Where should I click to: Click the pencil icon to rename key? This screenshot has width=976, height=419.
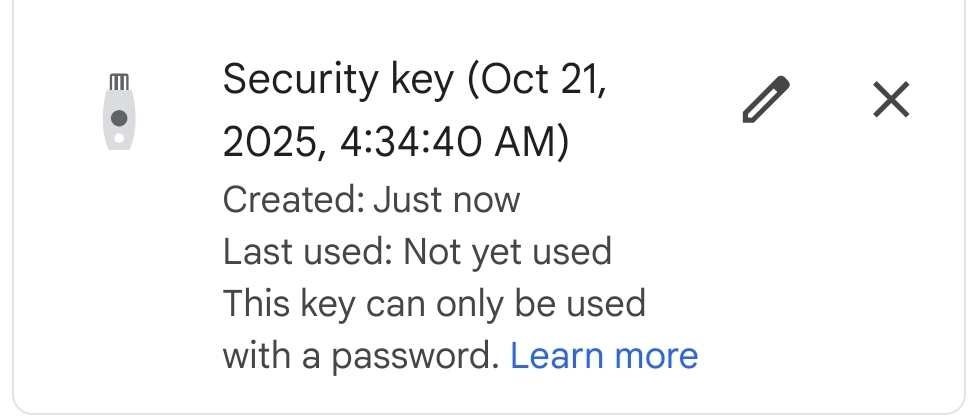point(766,100)
